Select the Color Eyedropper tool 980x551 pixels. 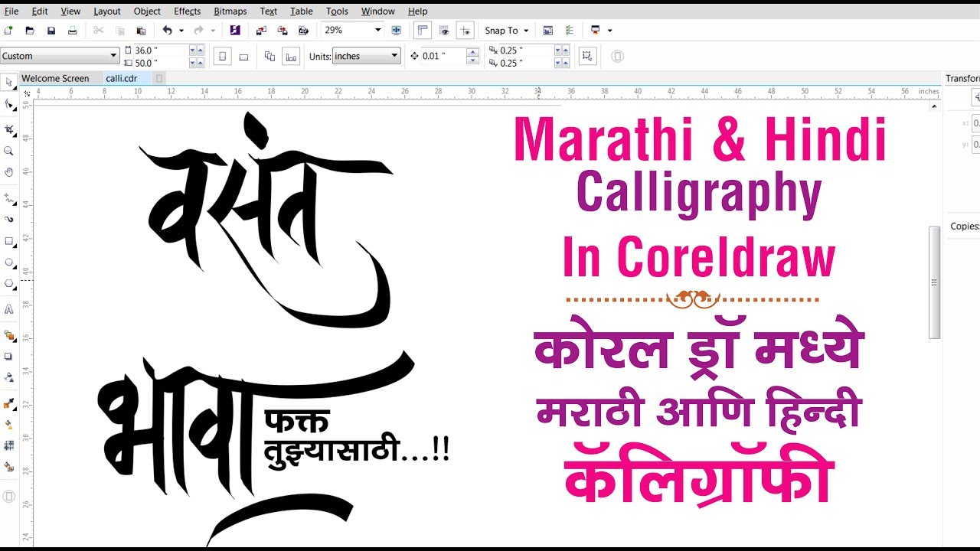(x=9, y=403)
